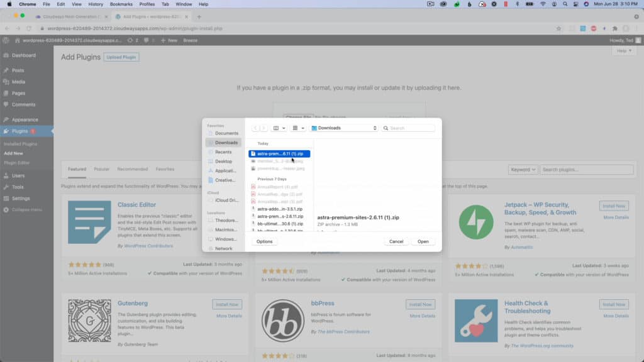
Task: Install bbPress plugin now
Action: click(420, 305)
